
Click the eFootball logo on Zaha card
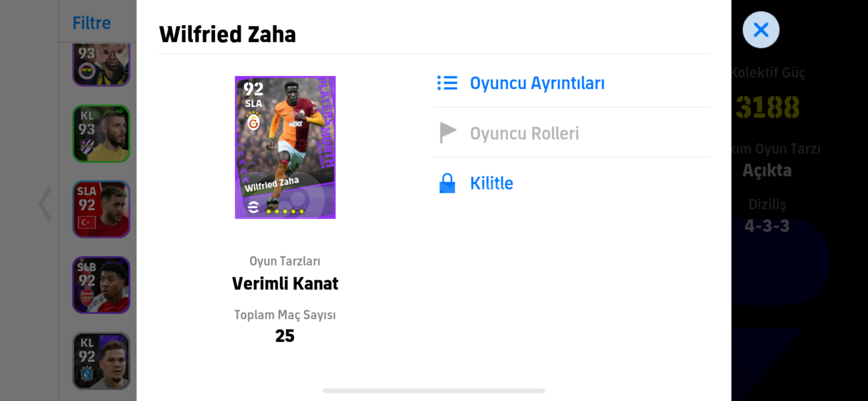click(253, 207)
